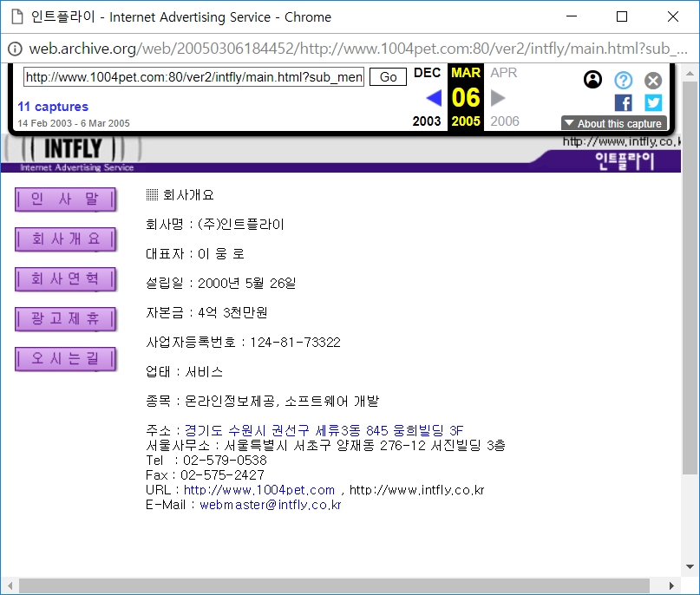Click horizontal scrollbar right arrow
Image resolution: width=700 pixels, height=595 pixels.
672,585
